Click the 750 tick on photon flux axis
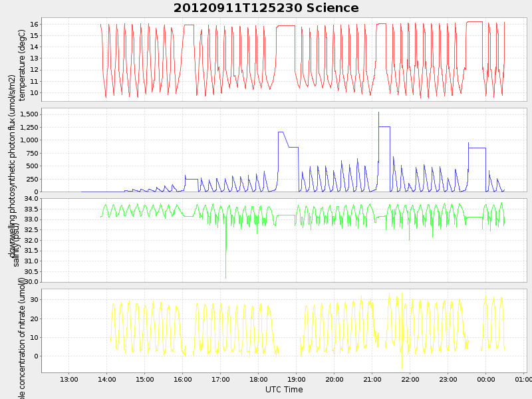The image size is (532, 399). pyautogui.click(x=33, y=153)
